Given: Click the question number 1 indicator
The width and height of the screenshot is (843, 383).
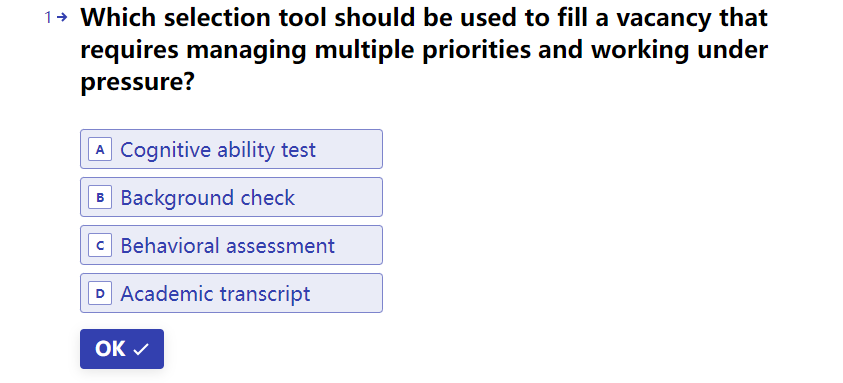Looking at the screenshot, I should point(48,18).
